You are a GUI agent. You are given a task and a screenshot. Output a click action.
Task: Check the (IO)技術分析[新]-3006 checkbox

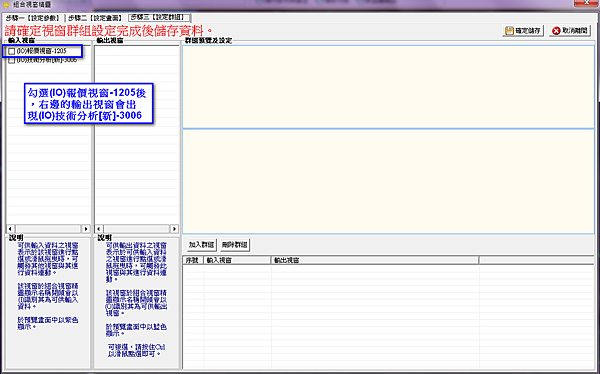pos(12,60)
